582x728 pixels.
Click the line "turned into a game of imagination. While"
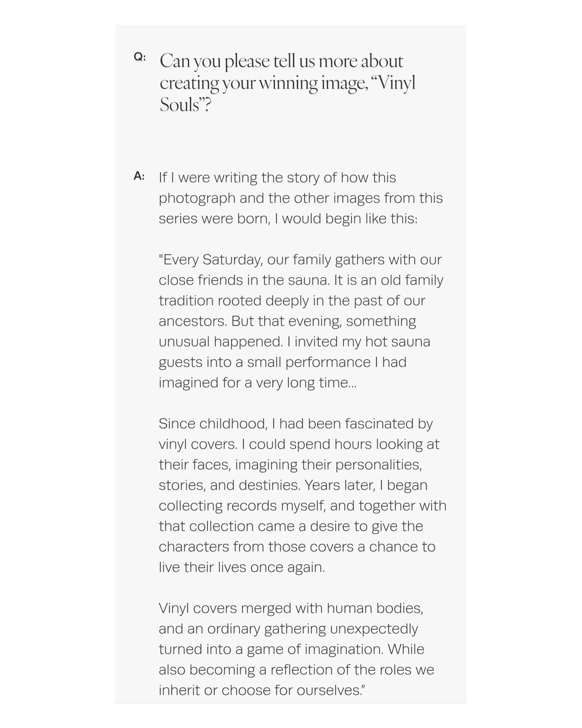292,649
